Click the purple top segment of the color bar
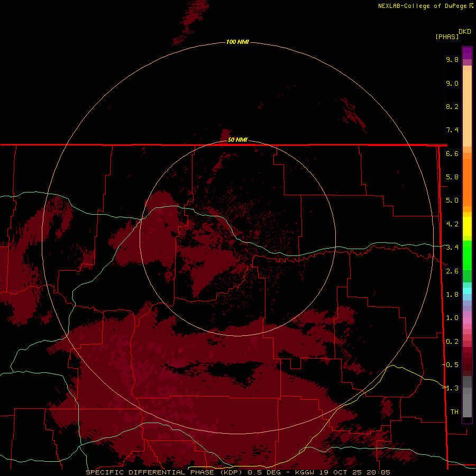476x476 pixels. click(467, 53)
